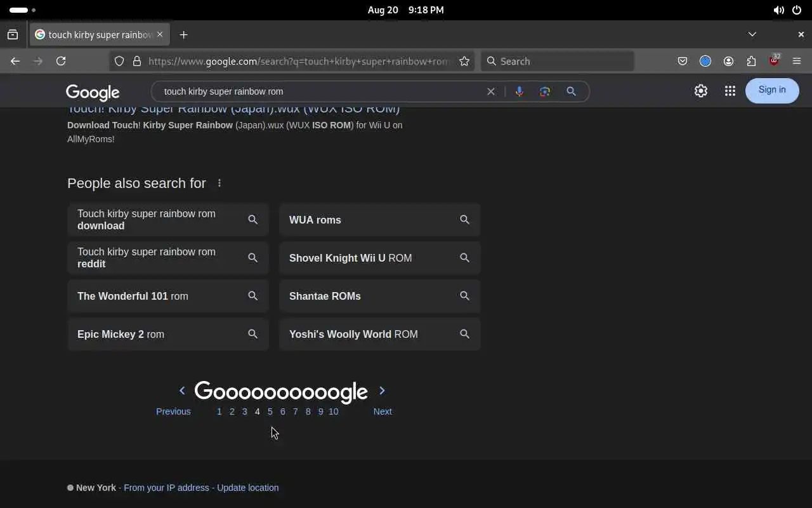The height and width of the screenshot is (508, 812).
Task: Open the system power menu
Action: click(797, 10)
